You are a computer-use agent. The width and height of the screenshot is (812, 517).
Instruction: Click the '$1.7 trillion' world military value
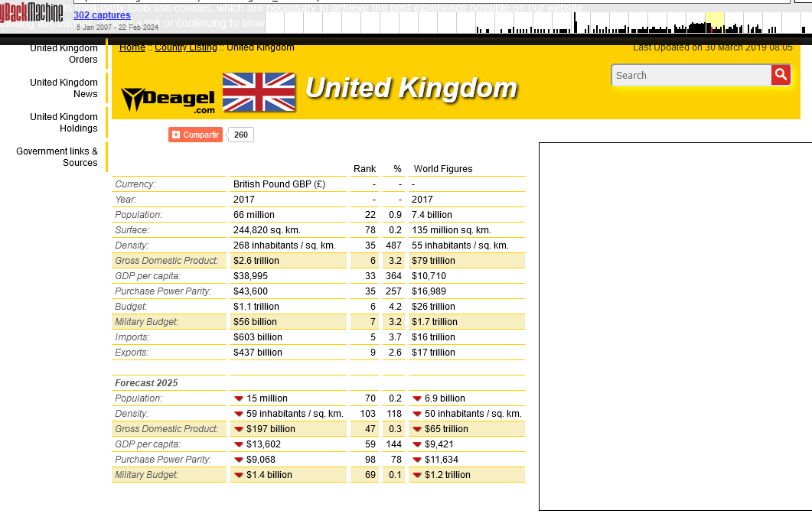tap(435, 322)
